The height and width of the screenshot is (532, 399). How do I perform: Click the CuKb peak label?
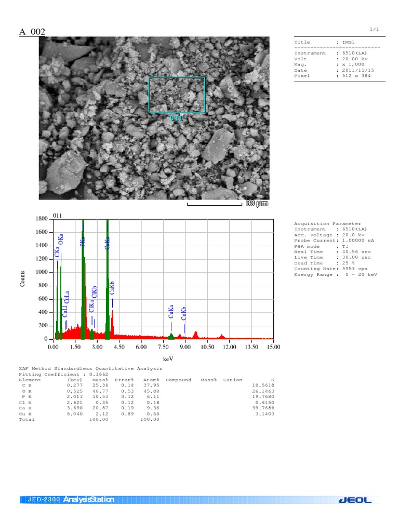183,313
